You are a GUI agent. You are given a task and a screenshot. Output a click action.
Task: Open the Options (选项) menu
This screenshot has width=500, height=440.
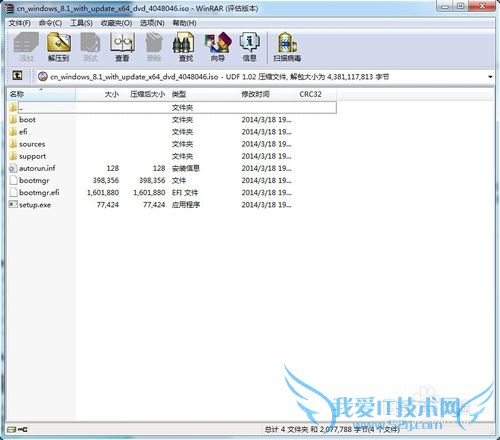(x=152, y=23)
